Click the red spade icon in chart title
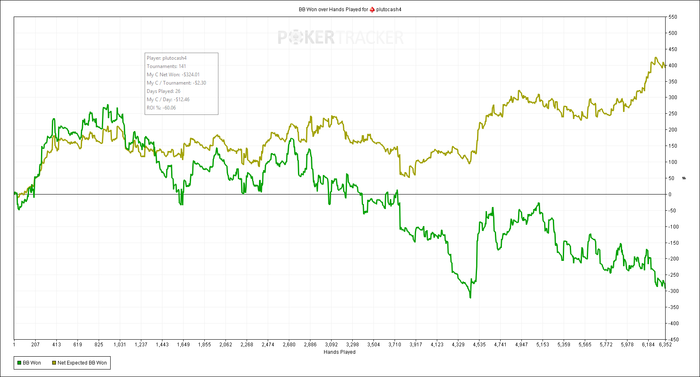 tap(372, 9)
